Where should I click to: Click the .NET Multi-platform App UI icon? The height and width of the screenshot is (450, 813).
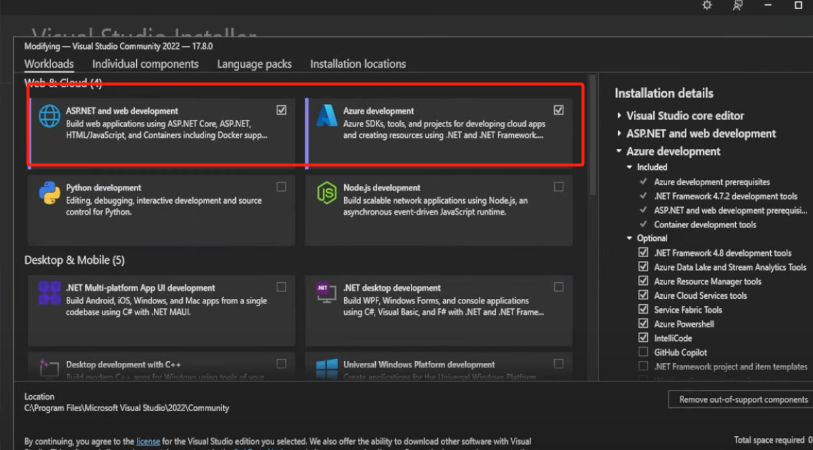click(50, 293)
